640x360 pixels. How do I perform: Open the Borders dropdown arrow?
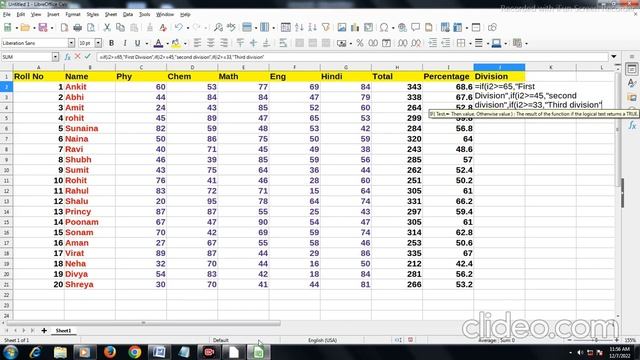click(470, 43)
